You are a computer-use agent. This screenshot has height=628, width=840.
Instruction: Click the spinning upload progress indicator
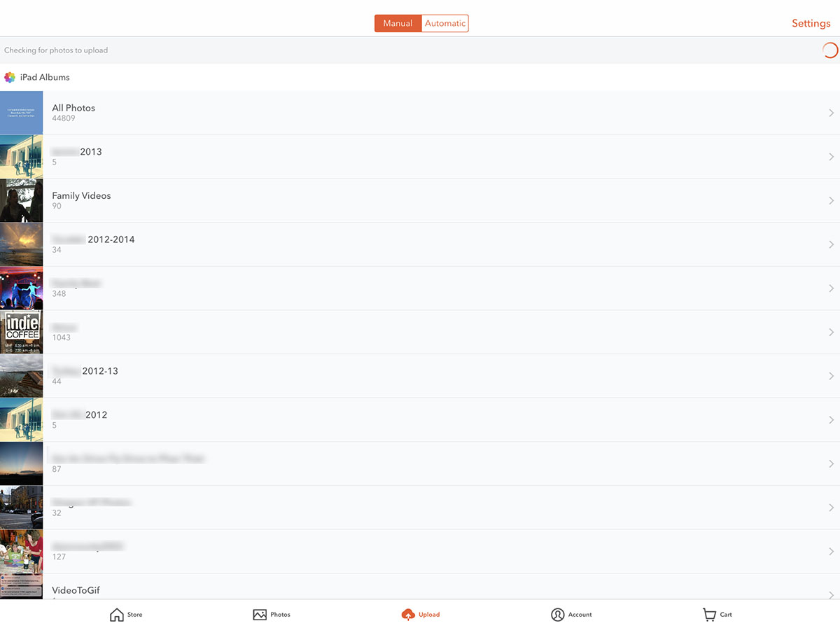click(x=829, y=50)
